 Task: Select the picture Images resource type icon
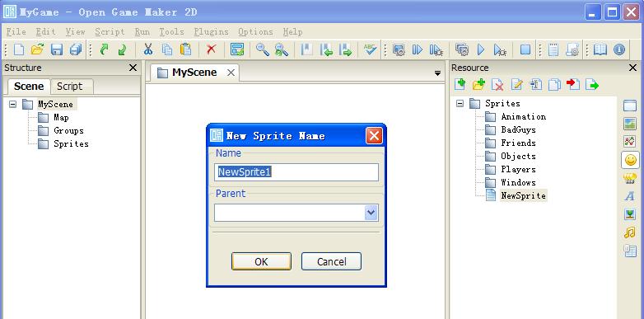pos(630,124)
